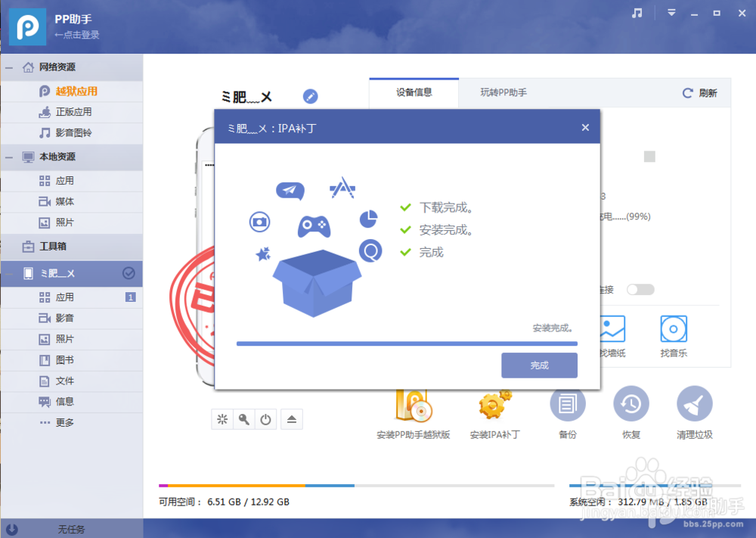Click the download tasks icon in status bar
Viewport: 756px width, 538px height.
[11, 530]
